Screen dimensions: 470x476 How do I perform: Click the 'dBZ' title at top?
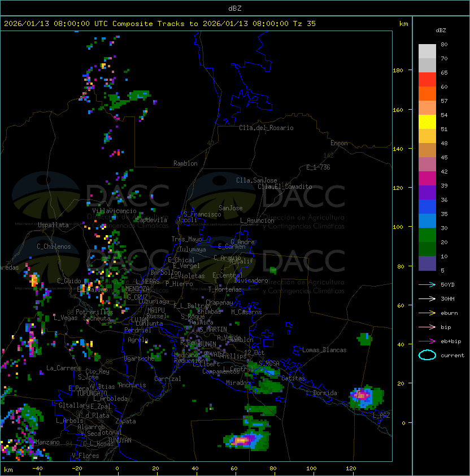click(235, 8)
